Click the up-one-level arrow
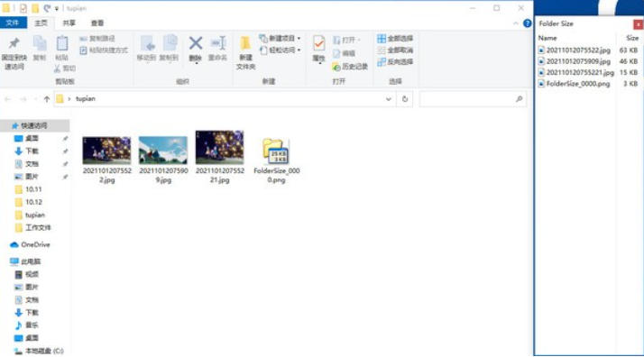This screenshot has height=357, width=644. pos(46,99)
